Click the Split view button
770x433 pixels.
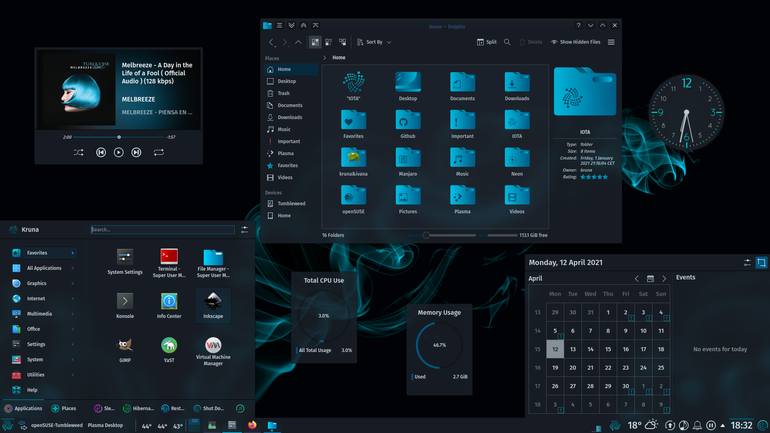coord(487,42)
